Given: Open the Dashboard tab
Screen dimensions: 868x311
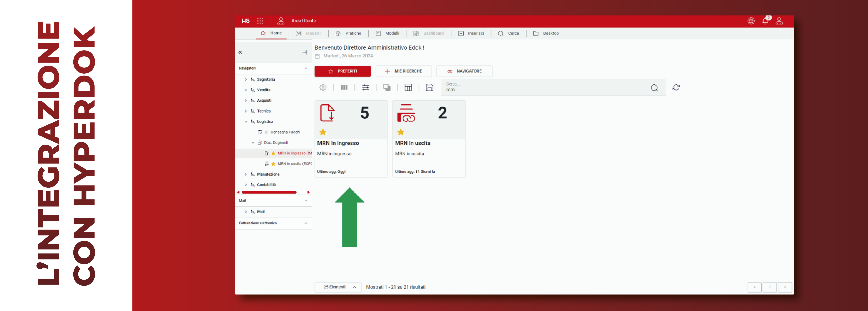Looking at the screenshot, I should [x=429, y=33].
